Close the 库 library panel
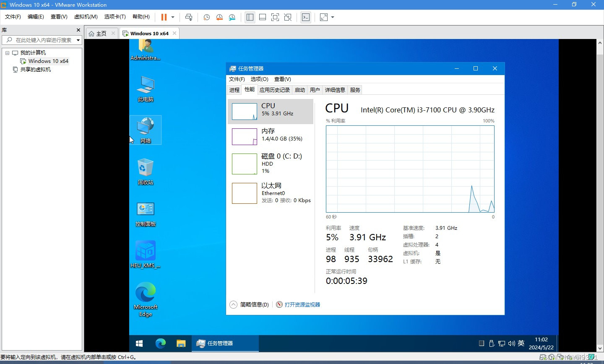604x364 pixels. [78, 30]
